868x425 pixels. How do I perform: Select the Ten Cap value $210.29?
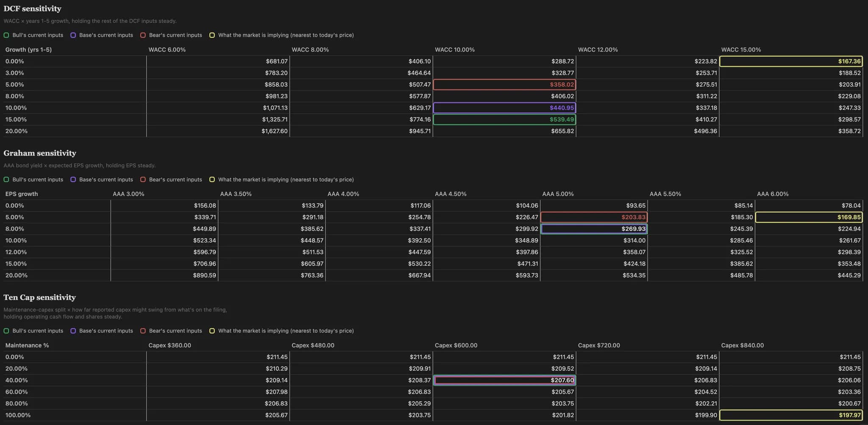click(277, 369)
